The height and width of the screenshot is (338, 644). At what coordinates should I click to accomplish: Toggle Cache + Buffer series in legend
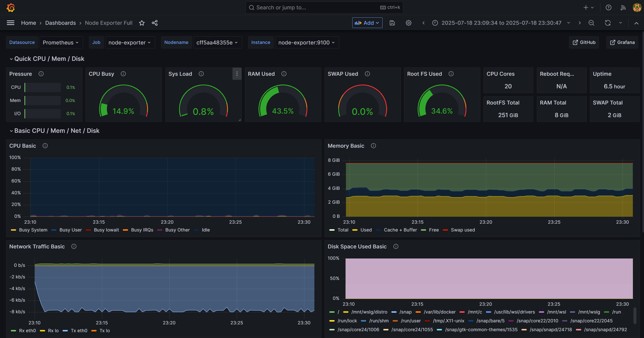click(400, 230)
